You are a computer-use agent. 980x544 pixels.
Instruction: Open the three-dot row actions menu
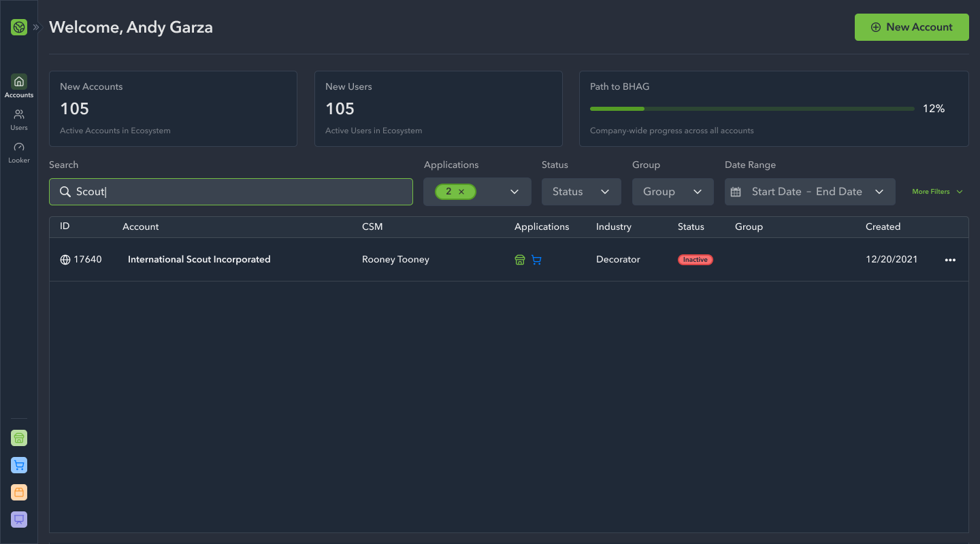950,260
